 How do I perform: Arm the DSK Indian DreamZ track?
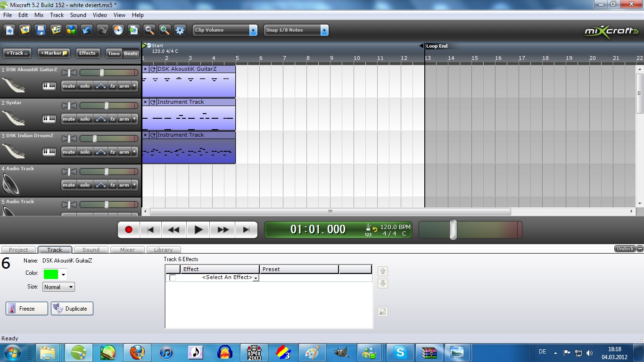coord(124,152)
